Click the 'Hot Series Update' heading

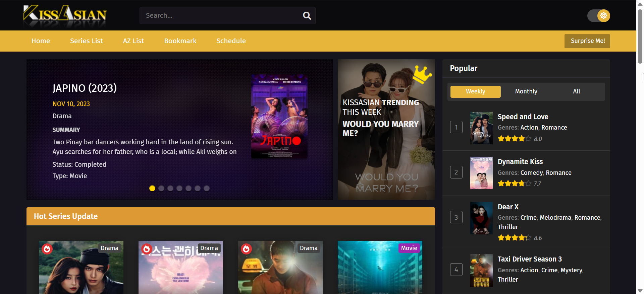click(x=66, y=216)
